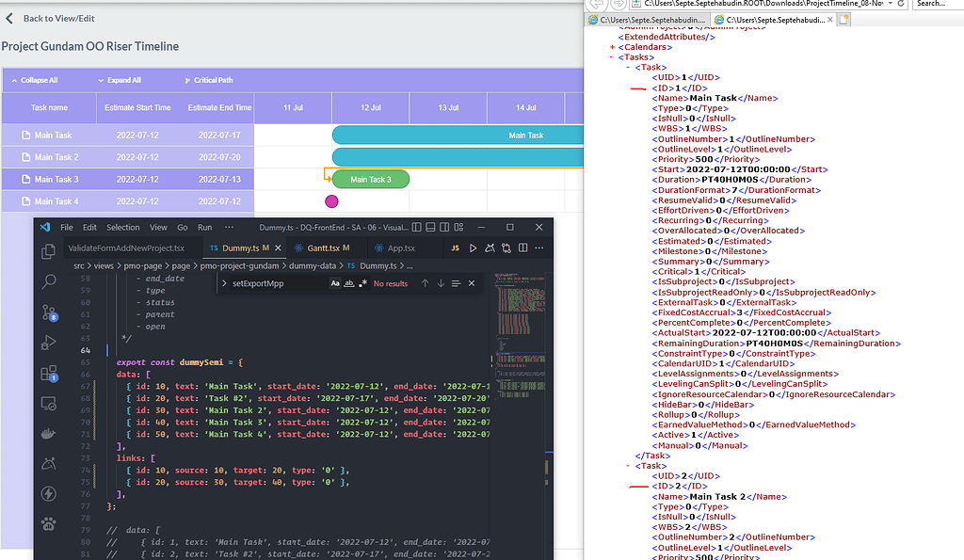This screenshot has height=560, width=964.
Task: Expand replace field in find widget
Action: 224,283
